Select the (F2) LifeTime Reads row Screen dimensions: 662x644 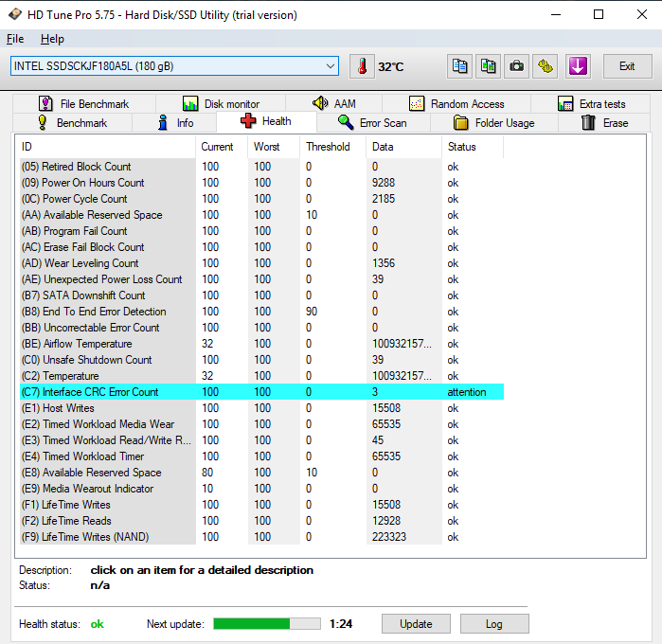click(x=261, y=520)
